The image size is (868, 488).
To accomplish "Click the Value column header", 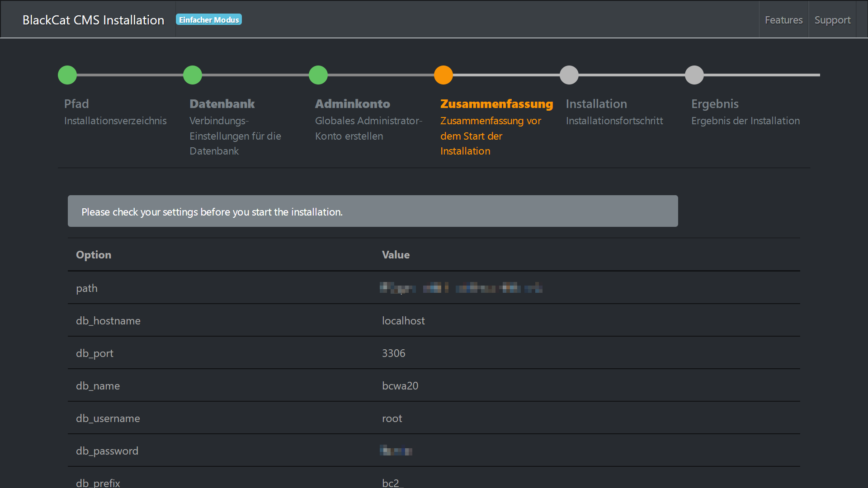I will 396,255.
